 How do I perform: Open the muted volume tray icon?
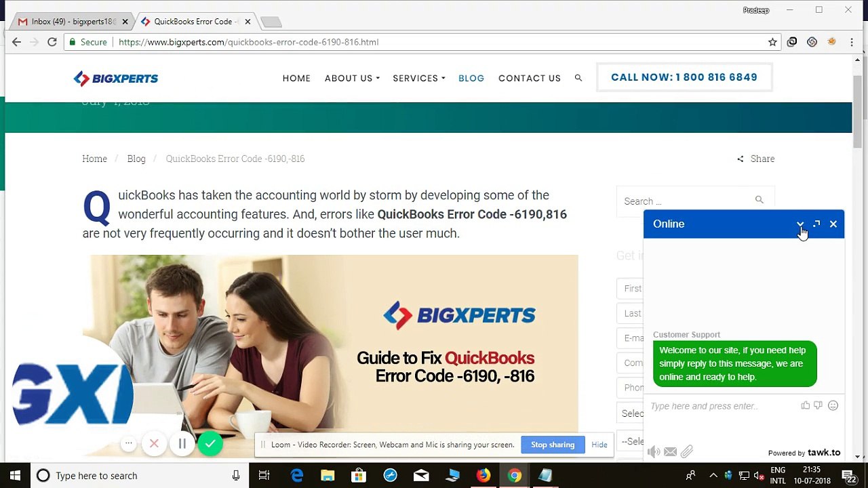(759, 476)
